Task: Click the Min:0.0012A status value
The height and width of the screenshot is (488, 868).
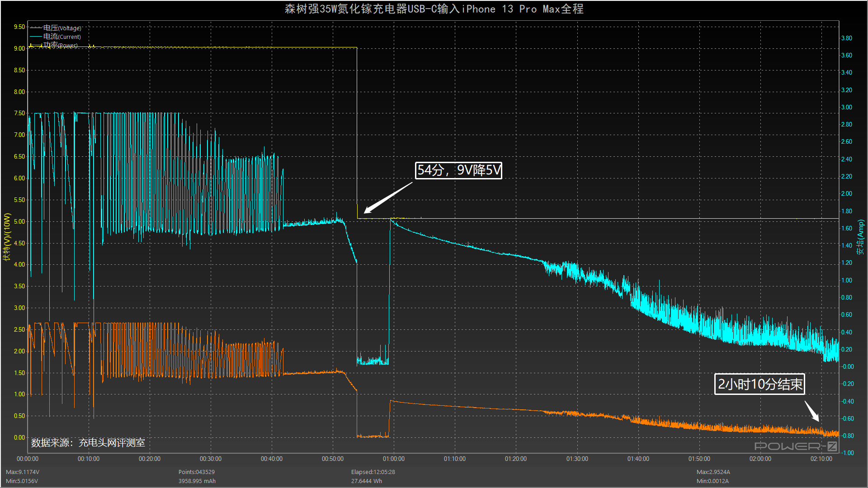Action: [x=712, y=481]
